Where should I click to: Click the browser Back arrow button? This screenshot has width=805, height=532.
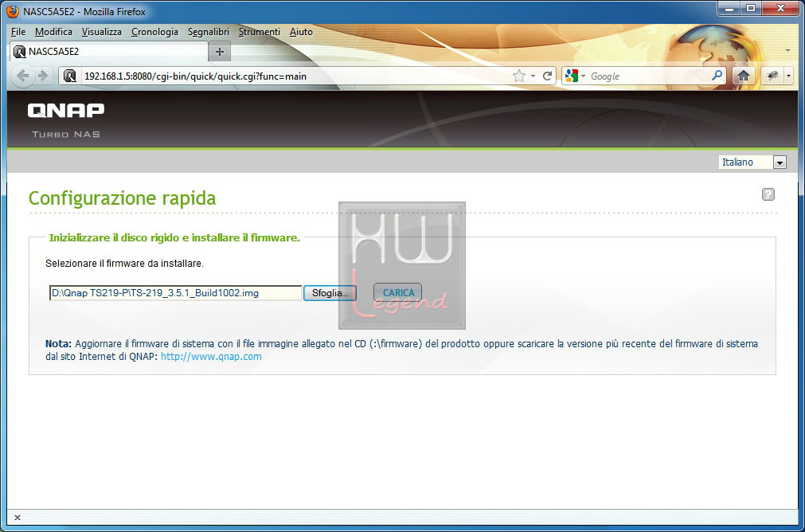tap(22, 76)
